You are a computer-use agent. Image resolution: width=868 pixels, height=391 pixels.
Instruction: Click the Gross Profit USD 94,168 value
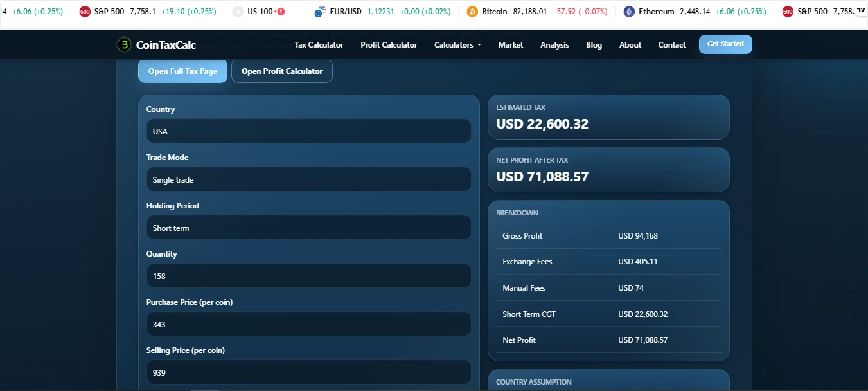(x=638, y=236)
